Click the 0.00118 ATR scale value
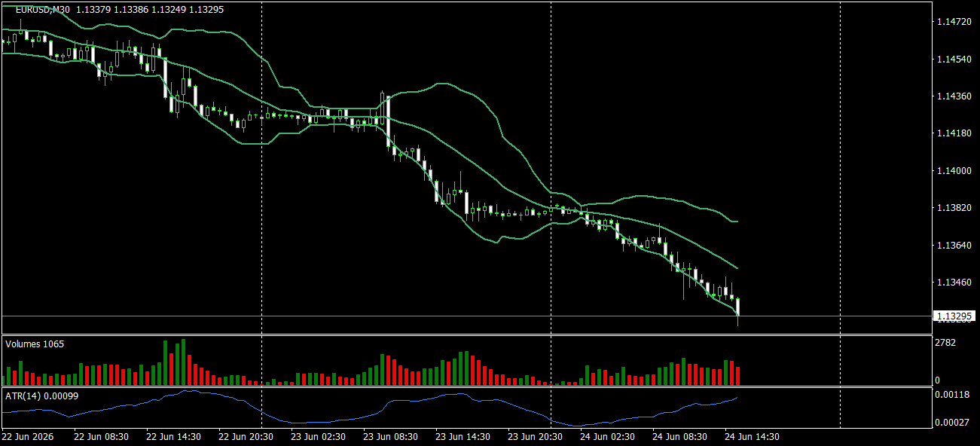980x446 pixels. 953,394
